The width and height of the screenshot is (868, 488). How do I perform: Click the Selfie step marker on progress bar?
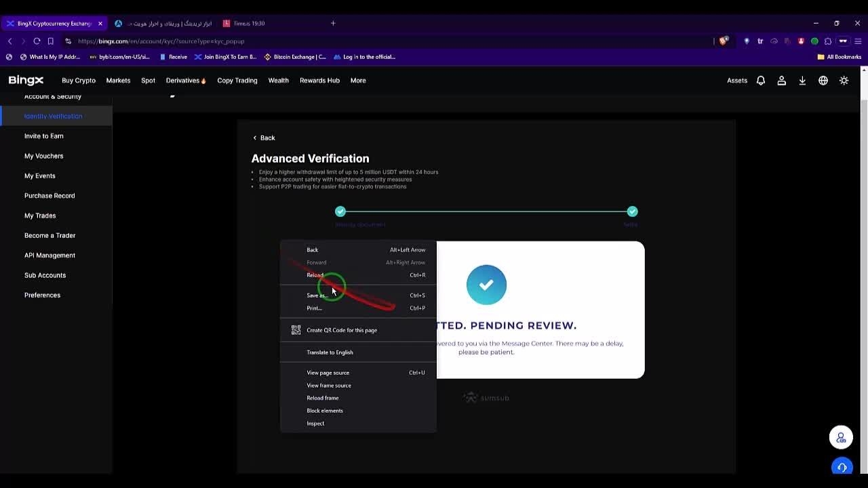tap(632, 211)
